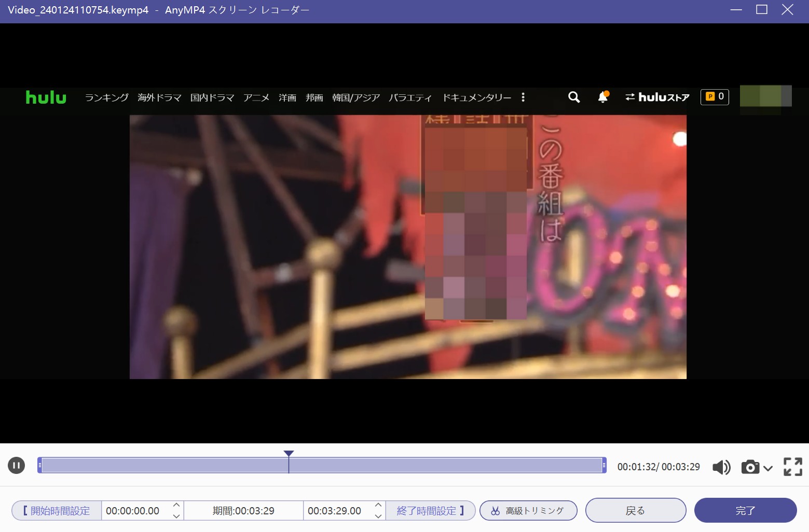Click the right trim handle of timeline
The height and width of the screenshot is (532, 809).
(604, 465)
